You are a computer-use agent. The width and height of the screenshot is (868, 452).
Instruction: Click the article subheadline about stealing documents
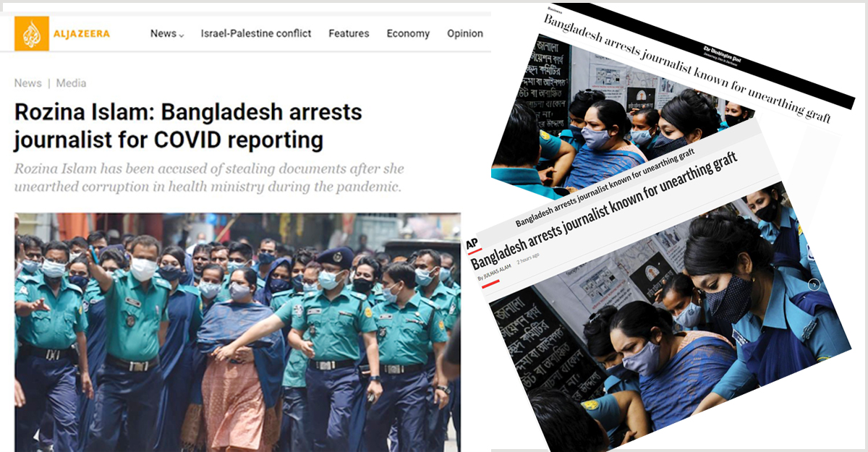[x=208, y=178]
